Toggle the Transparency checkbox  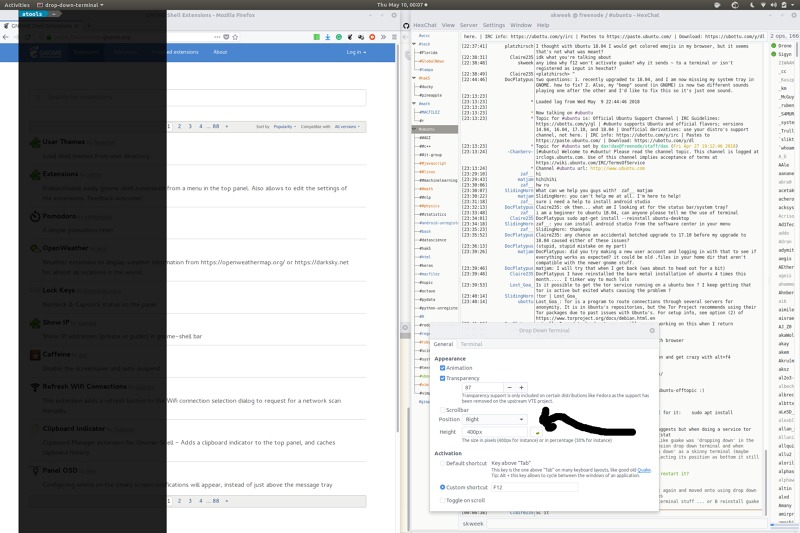pos(442,378)
